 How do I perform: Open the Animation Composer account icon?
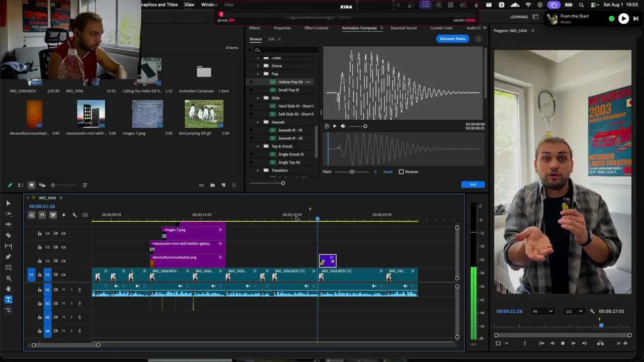(478, 39)
